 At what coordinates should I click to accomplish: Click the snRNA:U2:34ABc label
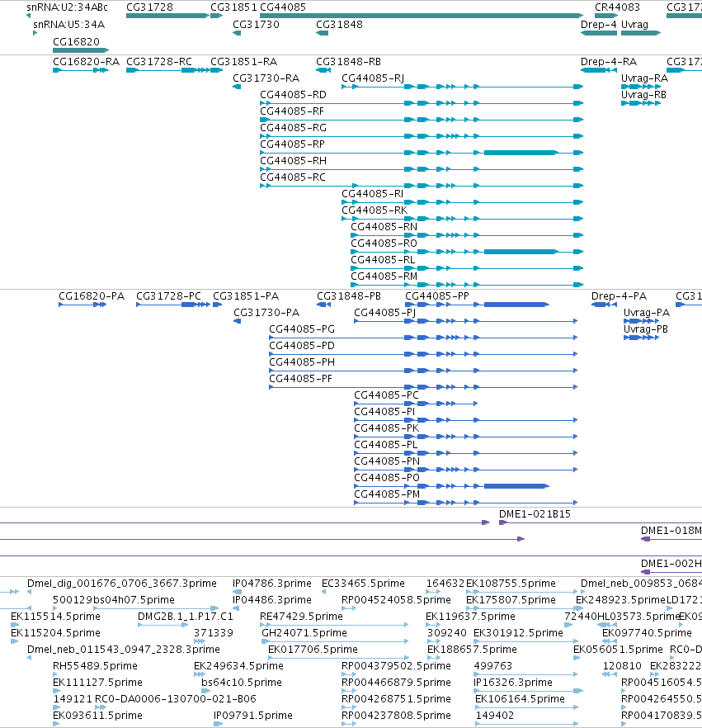point(68,7)
